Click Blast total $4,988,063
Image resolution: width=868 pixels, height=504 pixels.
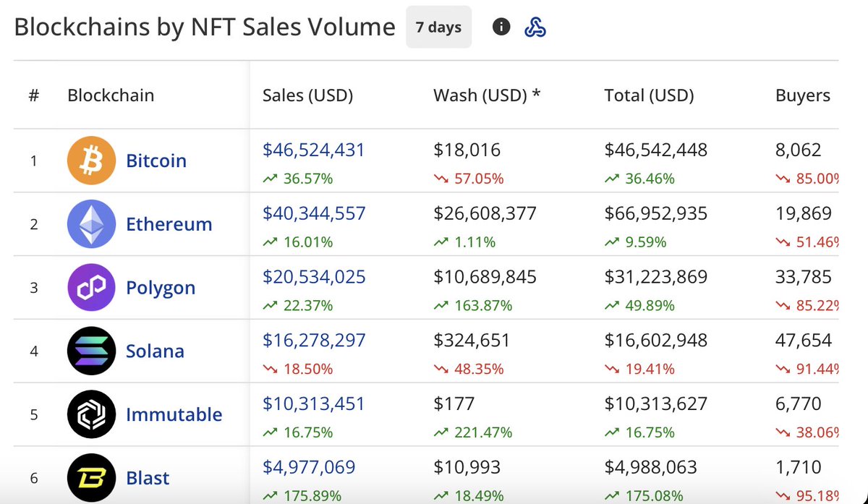click(651, 467)
